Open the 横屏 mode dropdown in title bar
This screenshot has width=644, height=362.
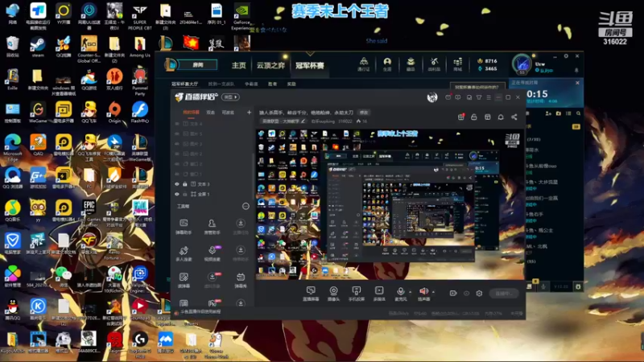tap(230, 97)
